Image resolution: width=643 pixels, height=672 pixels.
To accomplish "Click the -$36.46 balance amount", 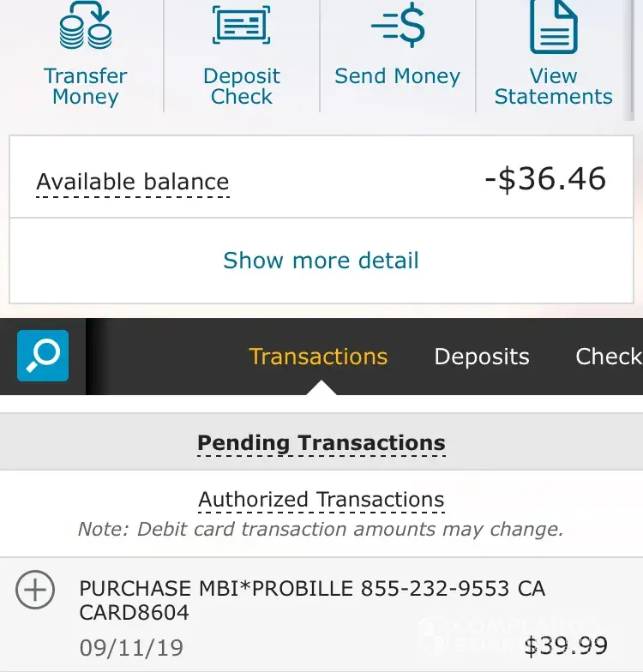I will [544, 179].
